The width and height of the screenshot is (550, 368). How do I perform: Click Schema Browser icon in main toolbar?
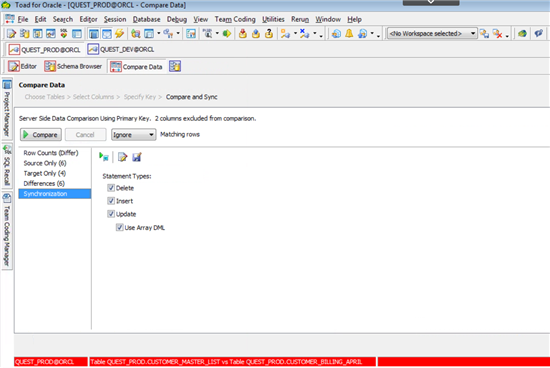25,34
